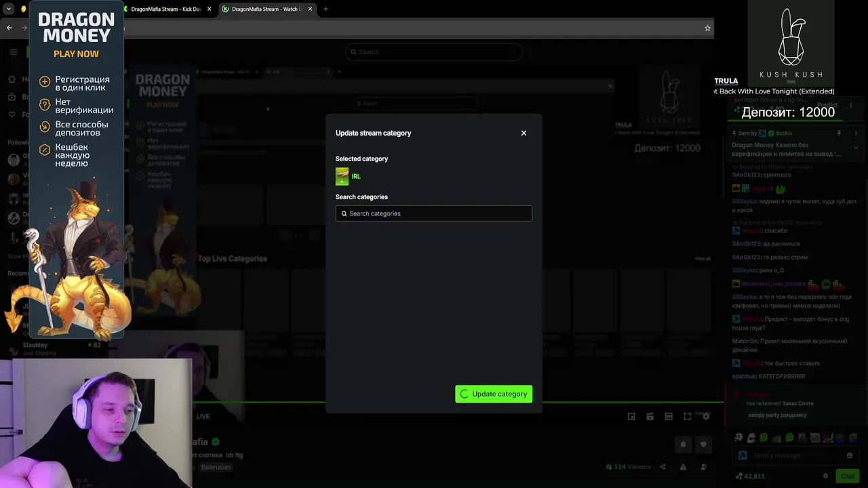868x488 pixels.
Task: Click the Predict button in chat
Action: (827, 105)
